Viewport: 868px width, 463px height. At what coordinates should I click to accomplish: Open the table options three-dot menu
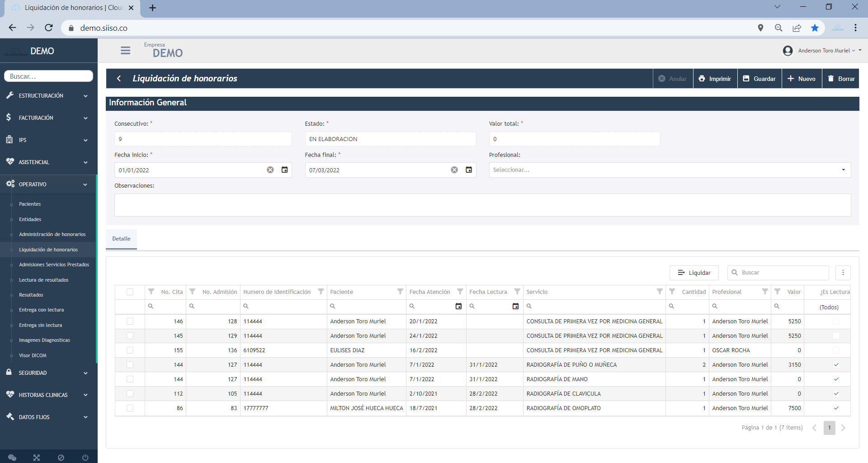coord(843,273)
